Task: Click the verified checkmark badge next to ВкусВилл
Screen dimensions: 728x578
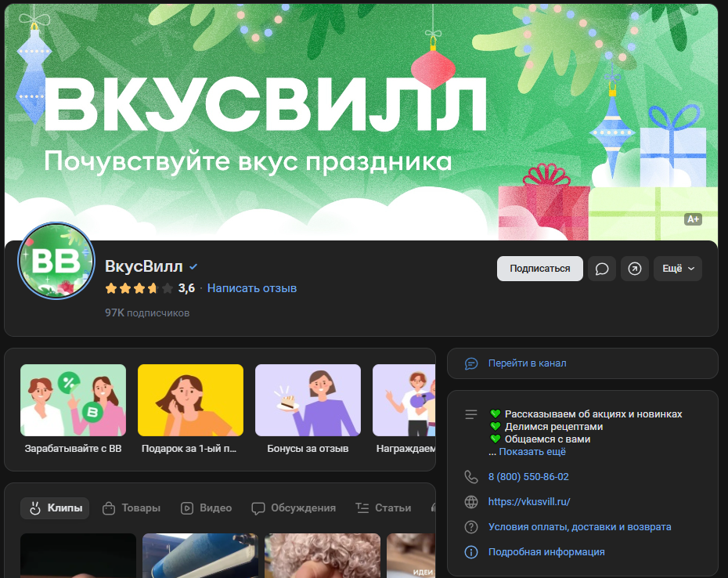Action: click(x=193, y=267)
